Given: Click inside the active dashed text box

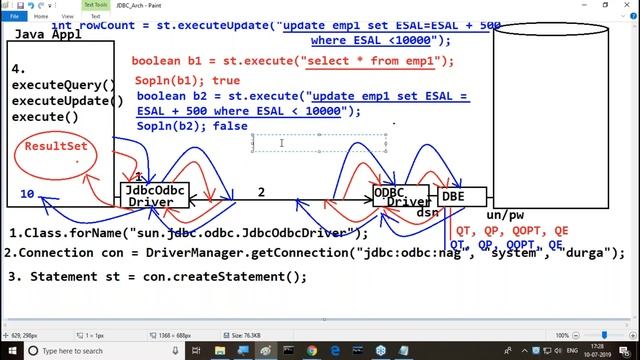Looking at the screenshot, I should point(319,143).
